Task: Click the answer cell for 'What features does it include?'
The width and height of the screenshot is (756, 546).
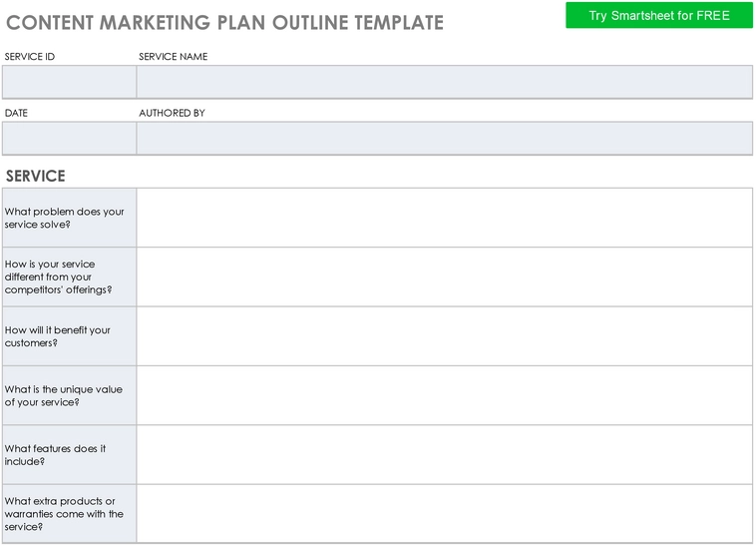Action: (x=444, y=455)
